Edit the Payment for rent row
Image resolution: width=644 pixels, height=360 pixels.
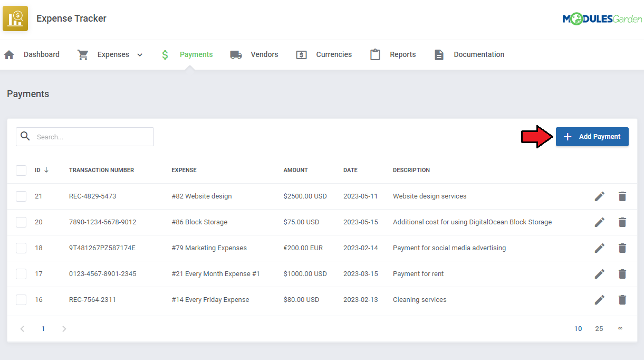click(600, 274)
